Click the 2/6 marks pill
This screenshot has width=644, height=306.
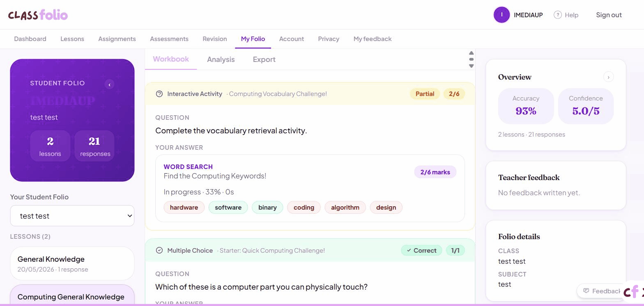pyautogui.click(x=435, y=172)
